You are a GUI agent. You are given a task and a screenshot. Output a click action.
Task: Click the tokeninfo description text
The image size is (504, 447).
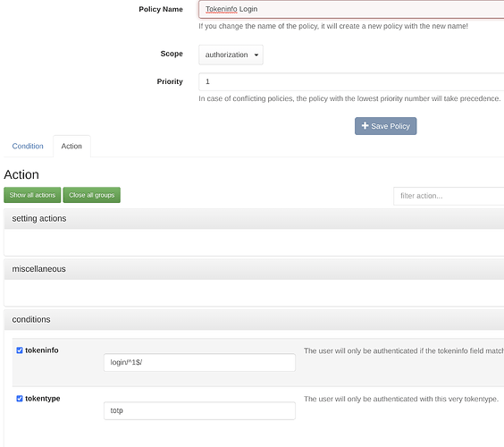coord(404,350)
